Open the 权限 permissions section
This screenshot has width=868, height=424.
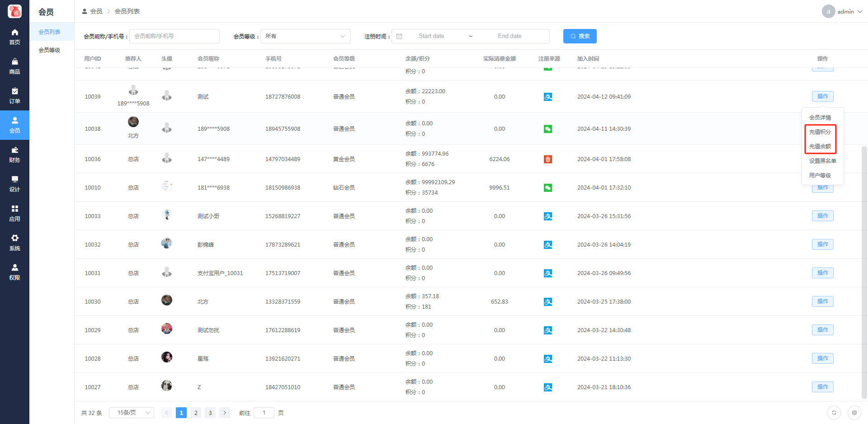point(14,272)
